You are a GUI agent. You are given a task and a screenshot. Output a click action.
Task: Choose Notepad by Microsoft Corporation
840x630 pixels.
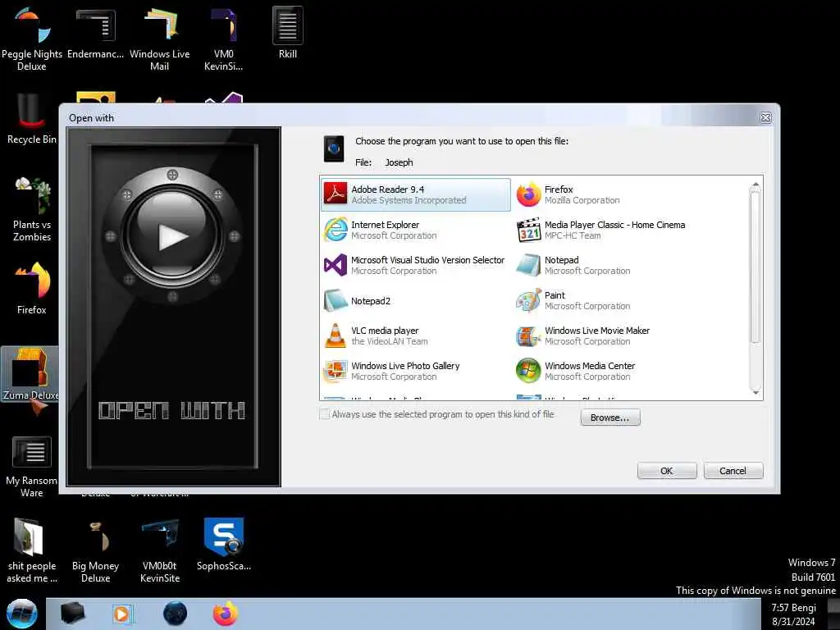pyautogui.click(x=609, y=265)
